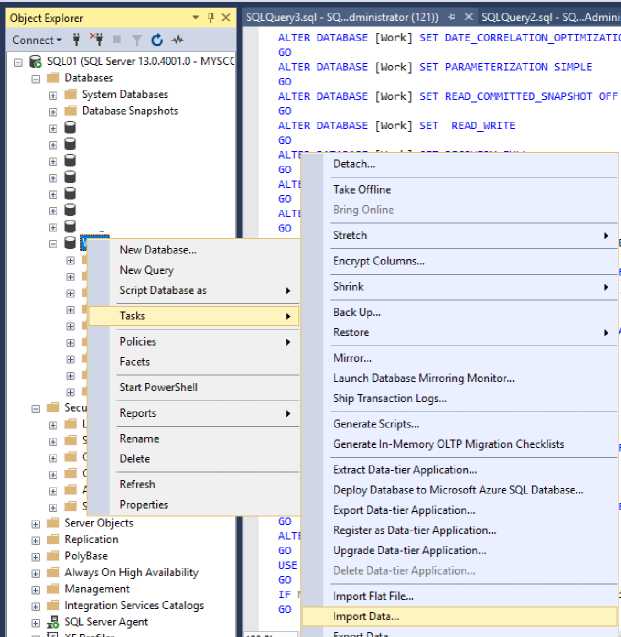The height and width of the screenshot is (637, 621).
Task: Open Script Database as submenu
Action: pos(194,290)
